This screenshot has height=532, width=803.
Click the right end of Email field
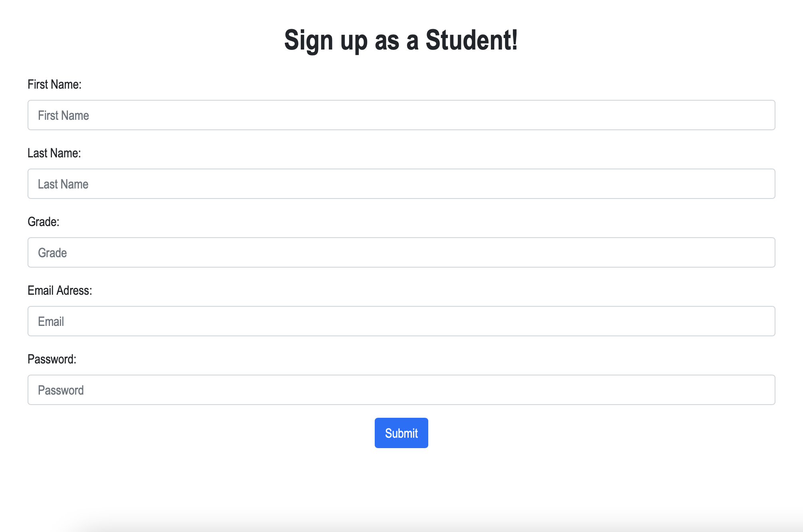click(x=759, y=321)
